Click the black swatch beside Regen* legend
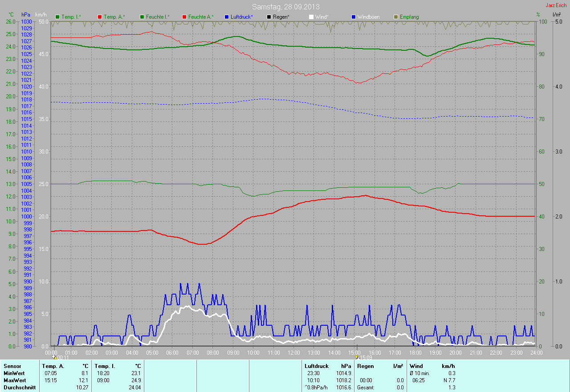 point(269,17)
